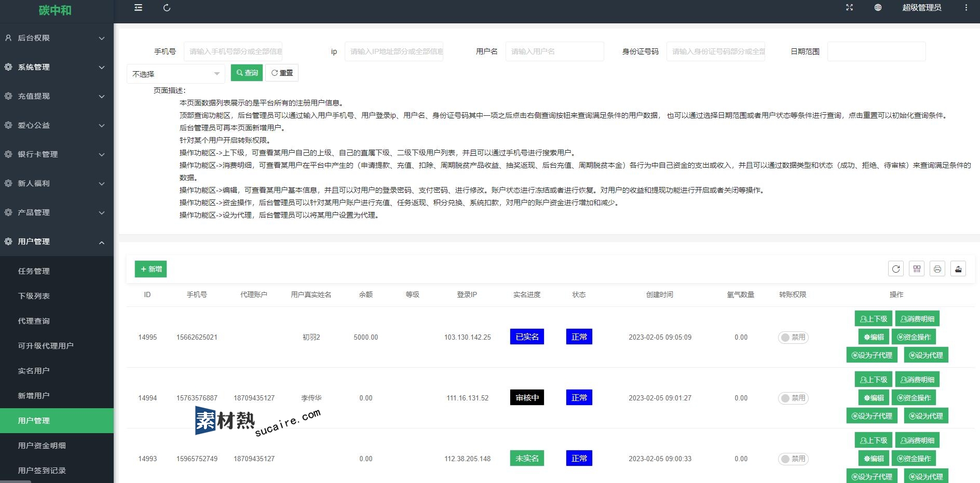
Task: Toggle 转账权限 switch for user 14994
Action: point(793,398)
